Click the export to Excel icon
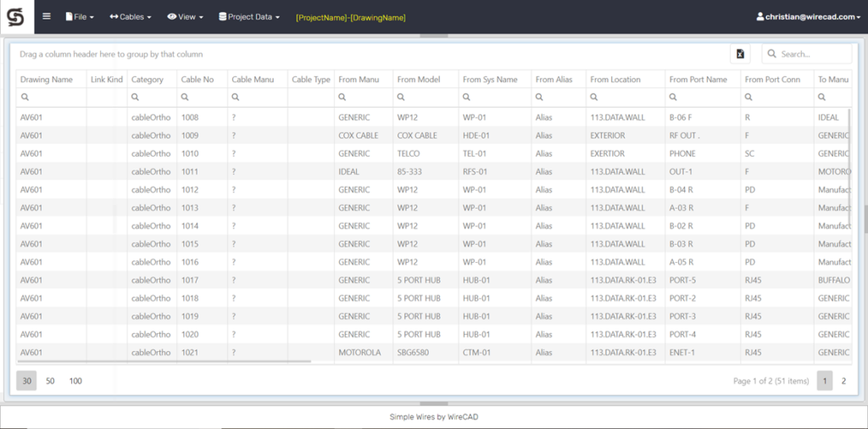Screen dimensions: 868x429 (740, 54)
